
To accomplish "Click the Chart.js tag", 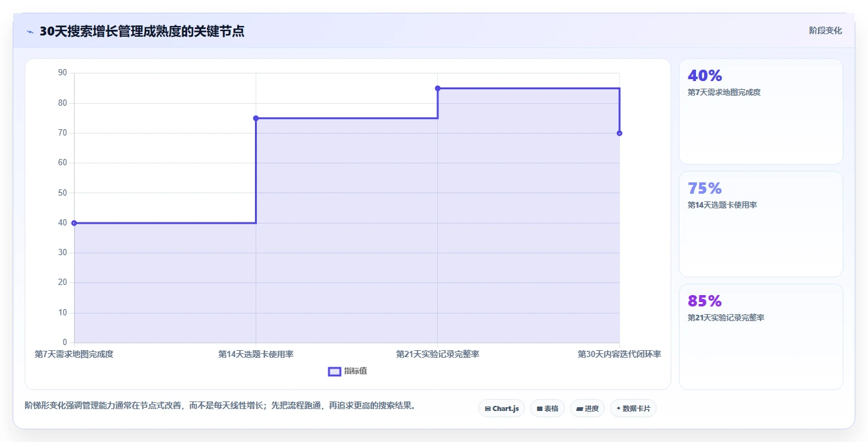I will 501,408.
